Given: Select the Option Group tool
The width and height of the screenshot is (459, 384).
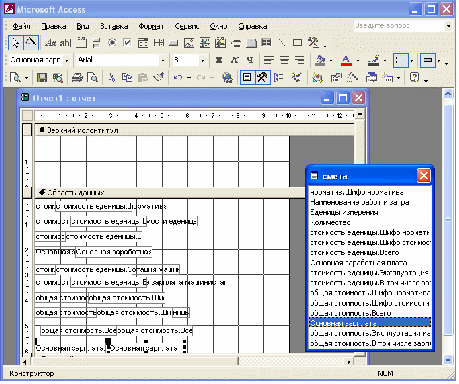Looking at the screenshot, I should pyautogui.click(x=82, y=42).
